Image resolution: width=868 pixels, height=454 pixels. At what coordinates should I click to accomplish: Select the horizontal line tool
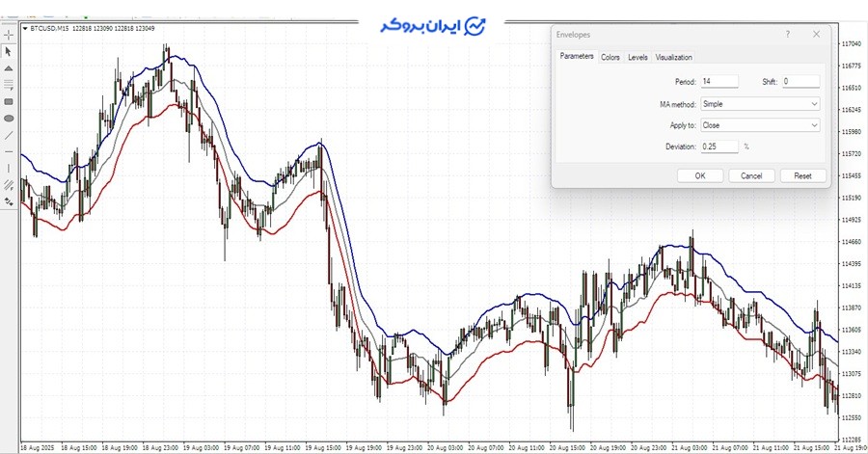[9, 151]
